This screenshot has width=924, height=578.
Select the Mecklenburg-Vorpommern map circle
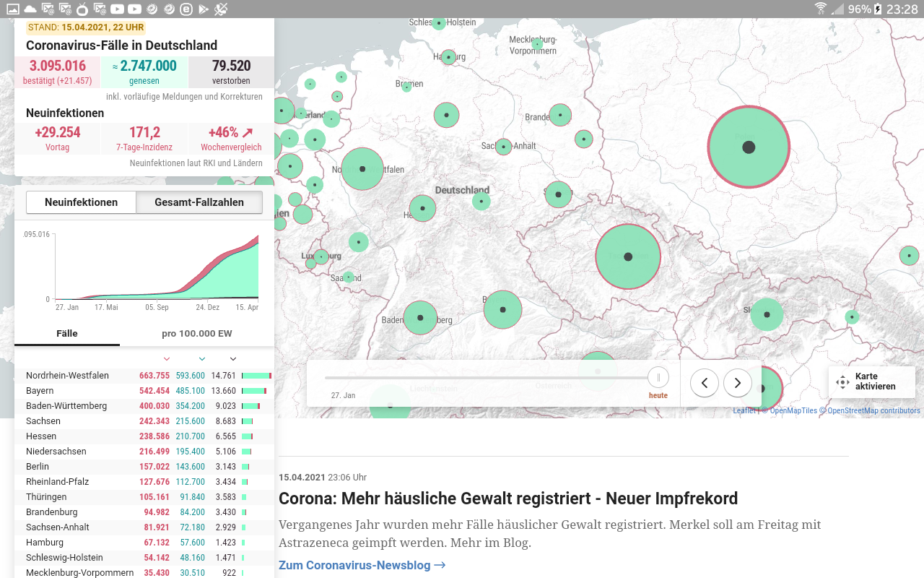click(x=537, y=44)
